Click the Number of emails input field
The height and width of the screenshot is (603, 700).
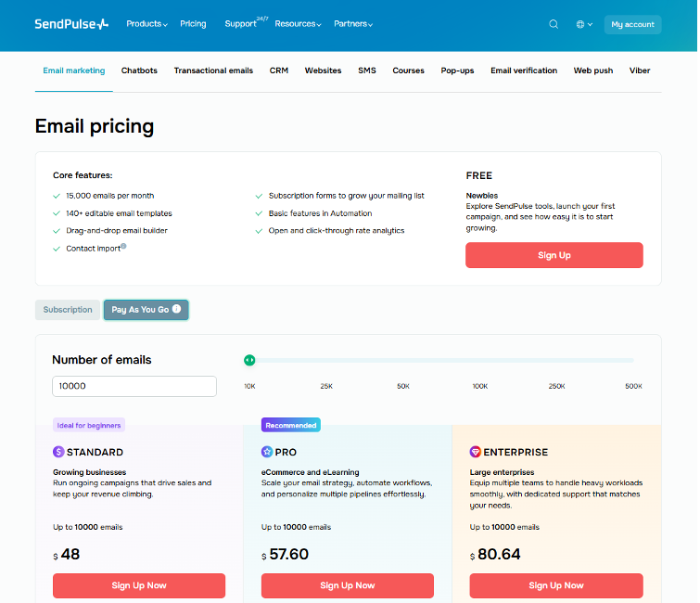coord(134,386)
